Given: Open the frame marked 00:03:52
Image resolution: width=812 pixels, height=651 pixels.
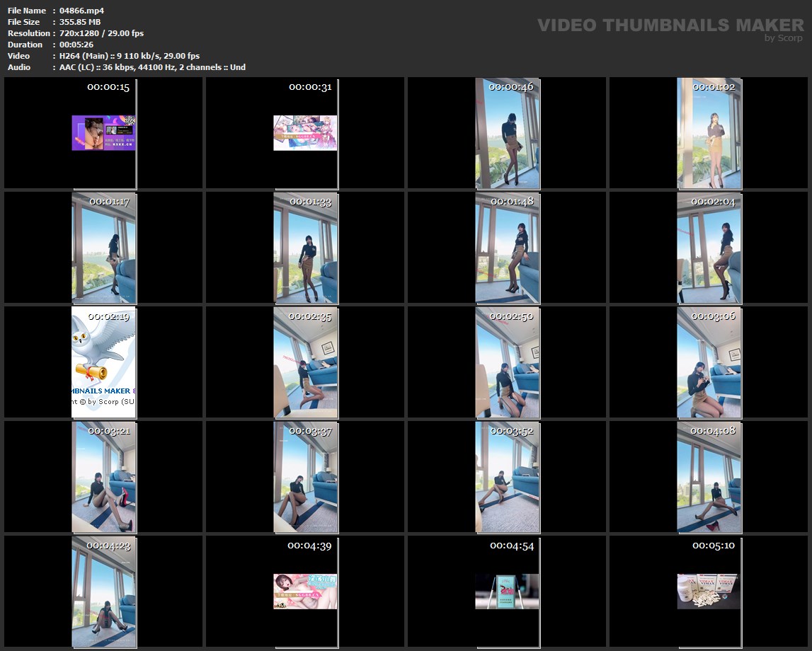Looking at the screenshot, I should [507, 477].
